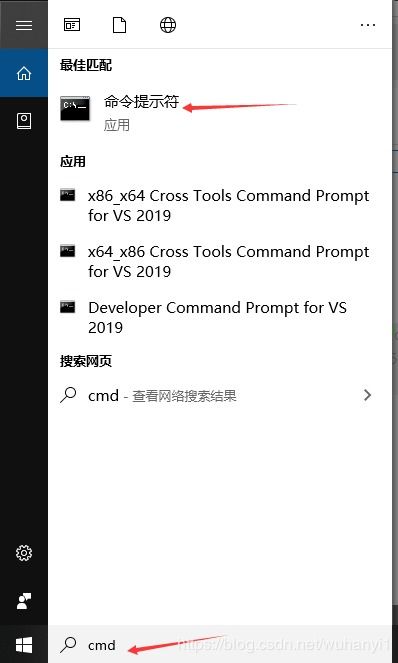398x663 pixels.
Task: Go to the Home section
Action: pos(24,73)
